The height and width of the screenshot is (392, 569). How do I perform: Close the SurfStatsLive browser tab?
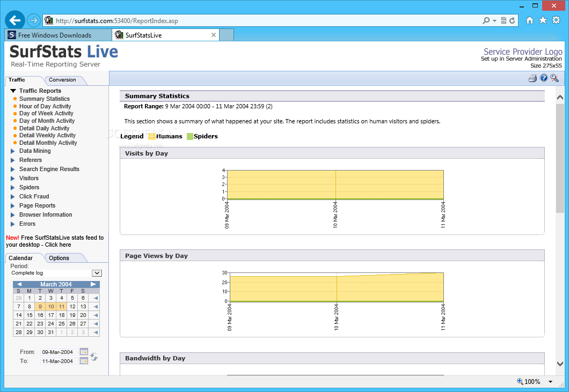click(x=214, y=35)
